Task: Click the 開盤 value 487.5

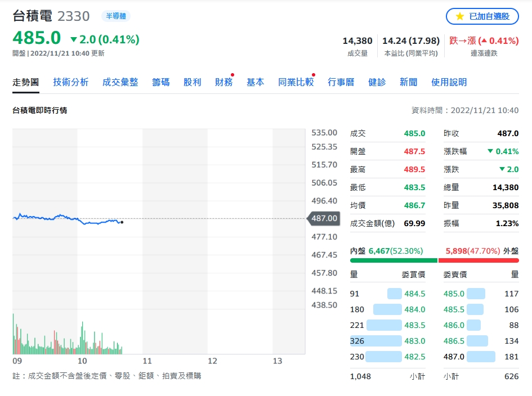Action: pos(414,151)
